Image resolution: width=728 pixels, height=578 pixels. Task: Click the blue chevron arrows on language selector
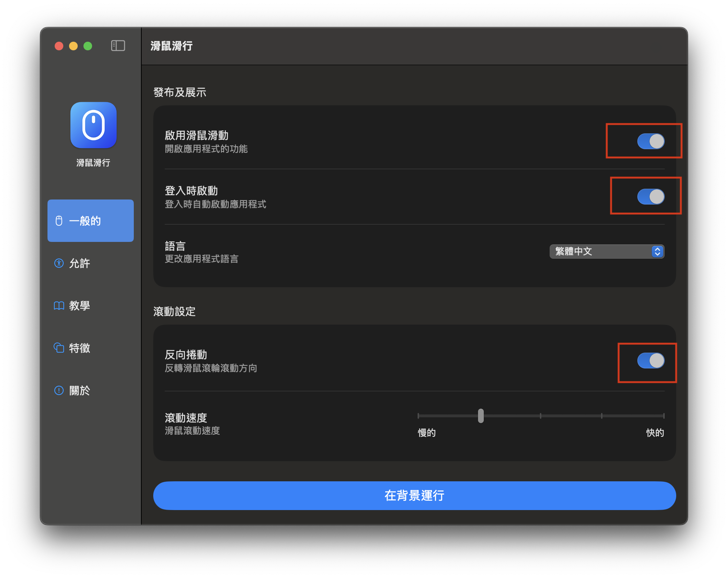tap(657, 252)
